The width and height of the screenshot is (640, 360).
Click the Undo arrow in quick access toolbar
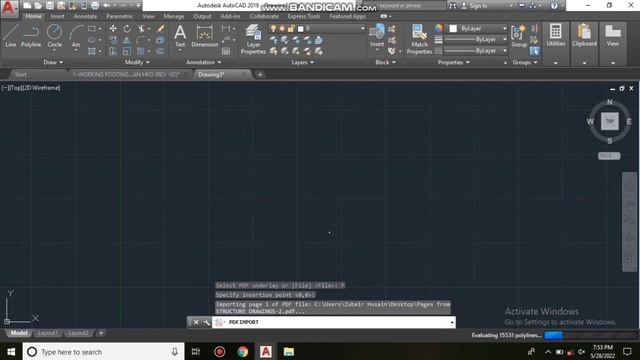click(107, 6)
